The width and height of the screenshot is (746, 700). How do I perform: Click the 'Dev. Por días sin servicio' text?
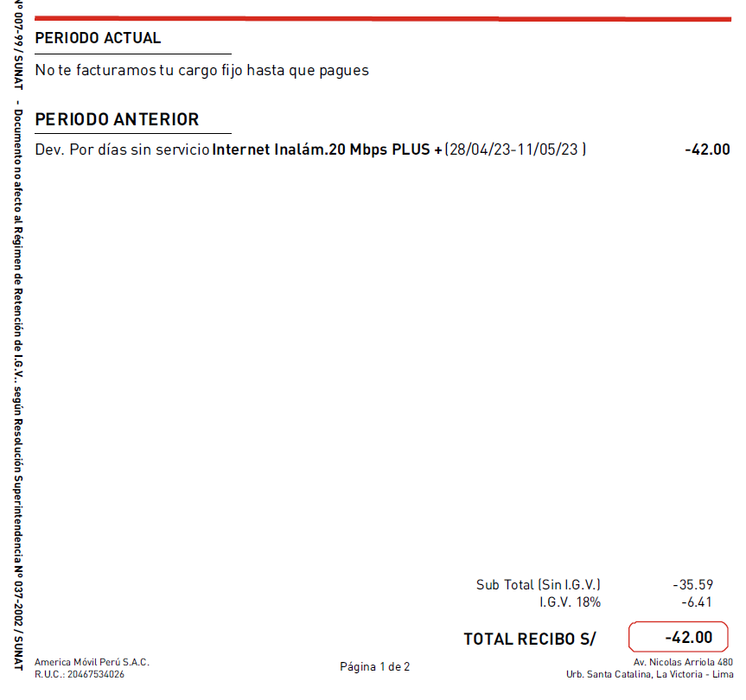[122, 150]
